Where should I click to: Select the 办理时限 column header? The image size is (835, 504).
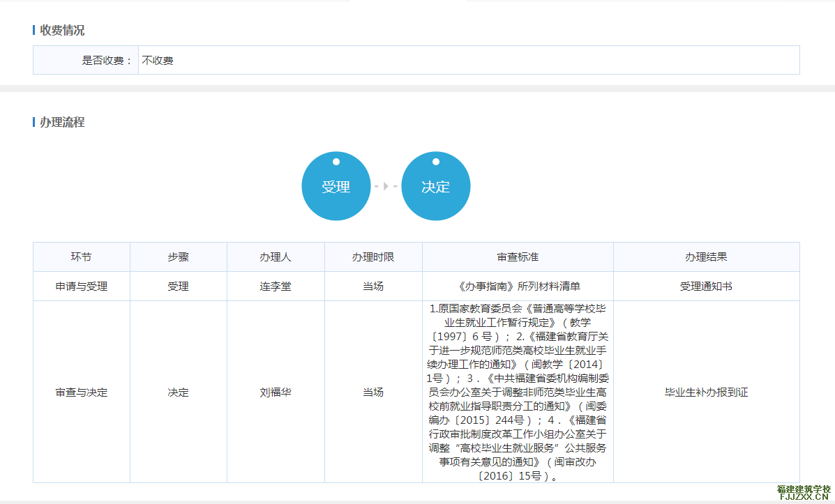[x=373, y=257]
